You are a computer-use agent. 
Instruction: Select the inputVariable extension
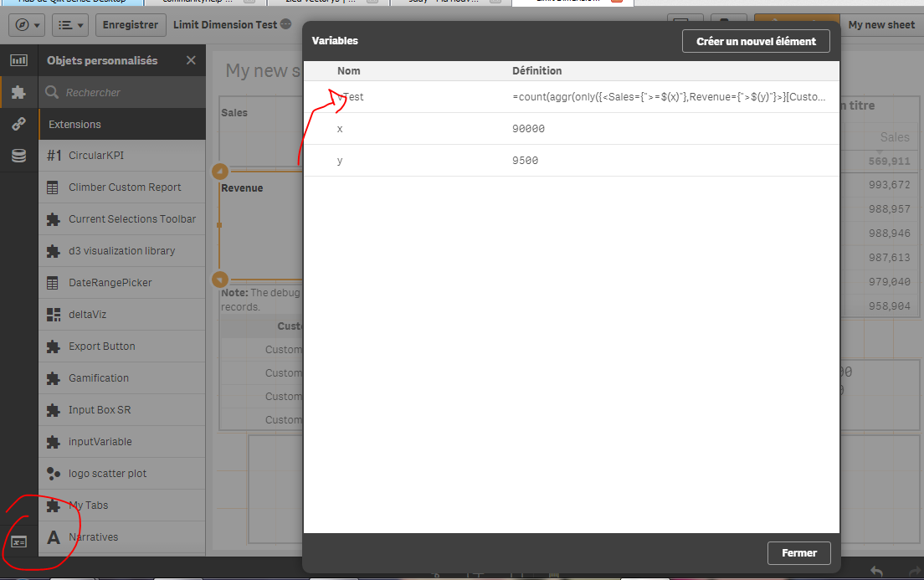coord(122,442)
